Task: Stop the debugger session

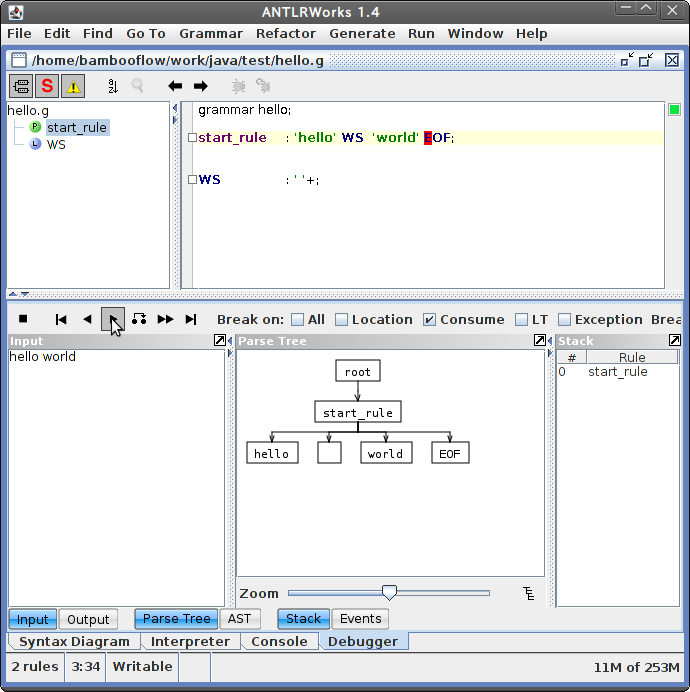Action: point(23,319)
